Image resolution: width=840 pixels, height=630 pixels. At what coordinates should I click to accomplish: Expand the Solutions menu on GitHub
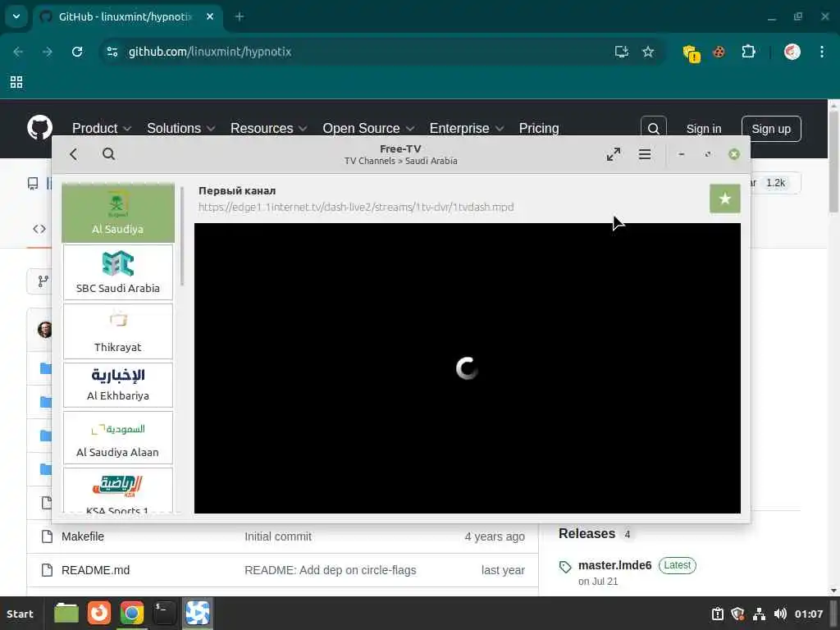point(180,129)
